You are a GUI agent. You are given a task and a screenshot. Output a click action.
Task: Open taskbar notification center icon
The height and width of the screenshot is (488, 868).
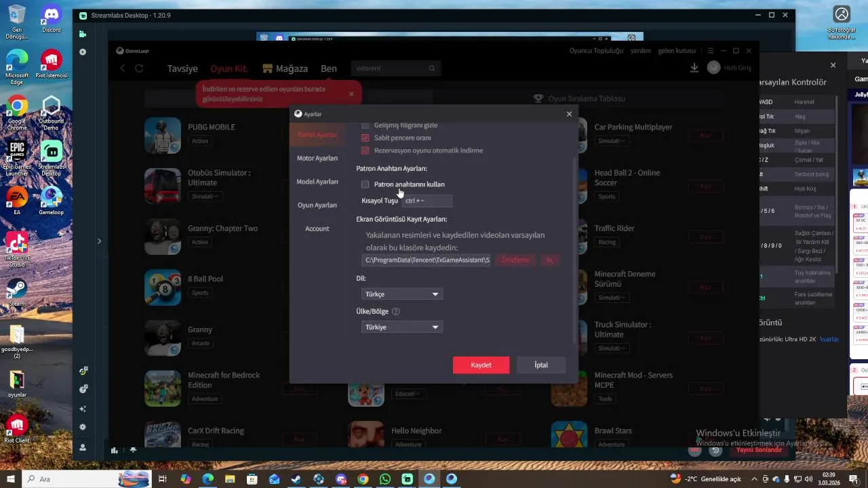click(854, 479)
